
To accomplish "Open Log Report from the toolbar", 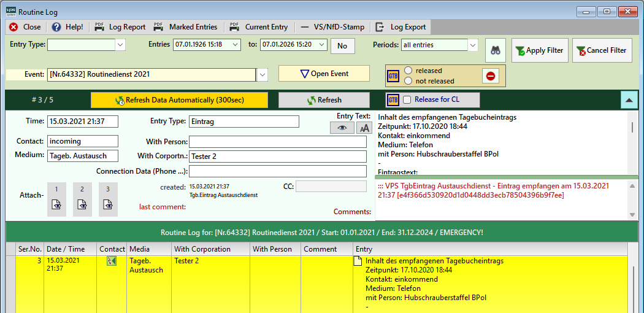I will pyautogui.click(x=120, y=27).
